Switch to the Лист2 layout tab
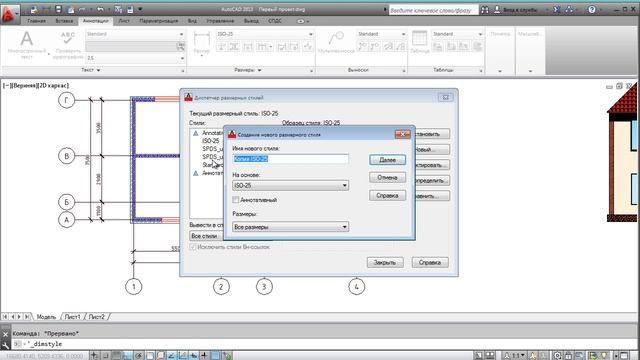This screenshot has height=360, width=640. point(96,317)
